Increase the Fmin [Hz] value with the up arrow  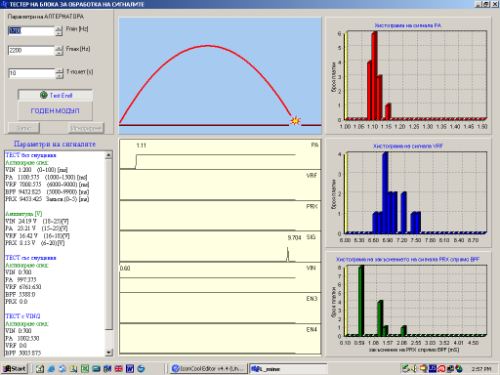(x=59, y=28)
